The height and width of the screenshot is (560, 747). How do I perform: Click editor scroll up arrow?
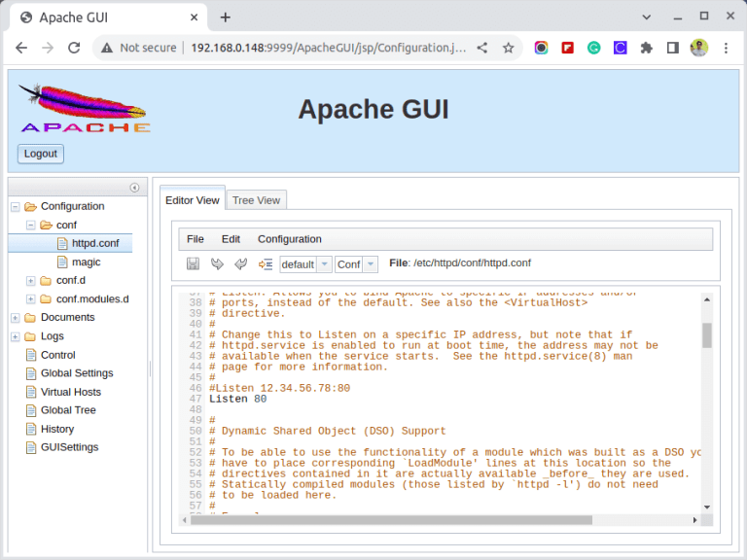(x=707, y=299)
